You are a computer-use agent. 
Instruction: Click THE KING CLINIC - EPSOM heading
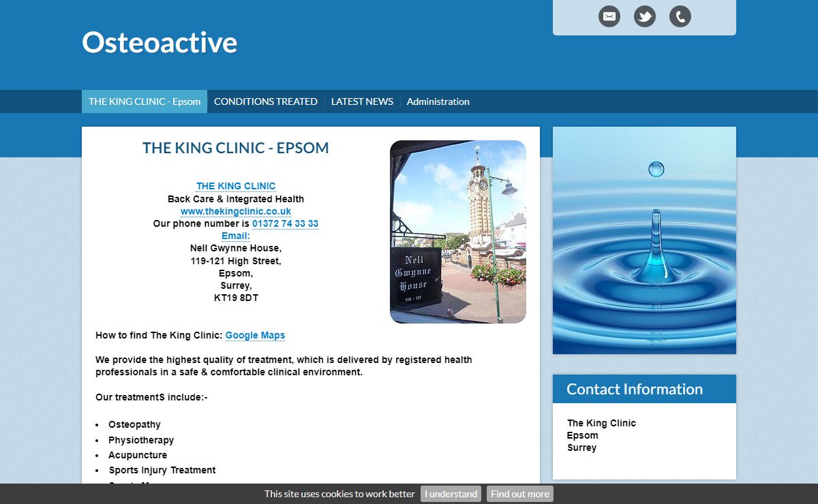(x=236, y=148)
